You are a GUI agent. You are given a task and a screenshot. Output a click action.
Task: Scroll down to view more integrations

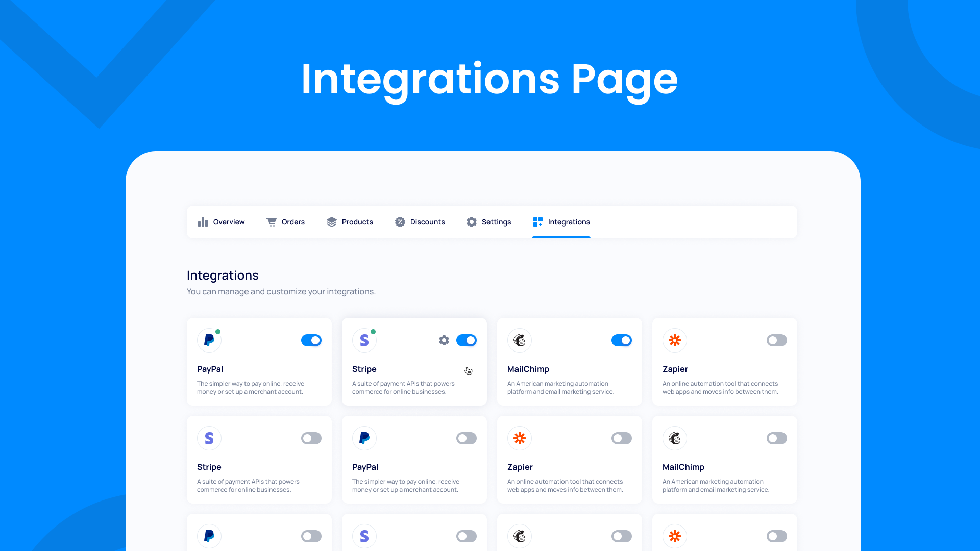(490, 404)
